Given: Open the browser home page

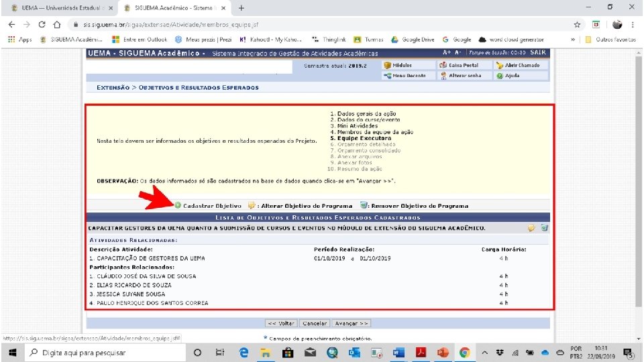Looking at the screenshot, I should [x=57, y=25].
